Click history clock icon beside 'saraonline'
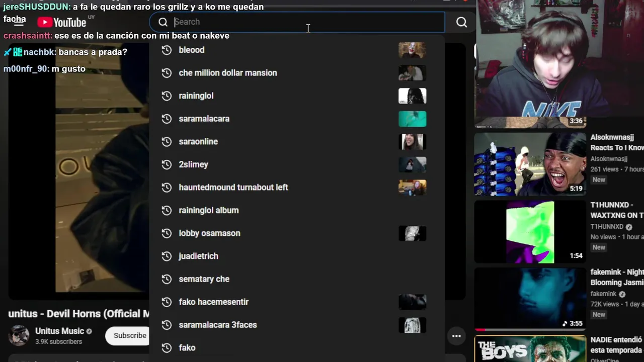Image resolution: width=644 pixels, height=362 pixels. pos(167,141)
